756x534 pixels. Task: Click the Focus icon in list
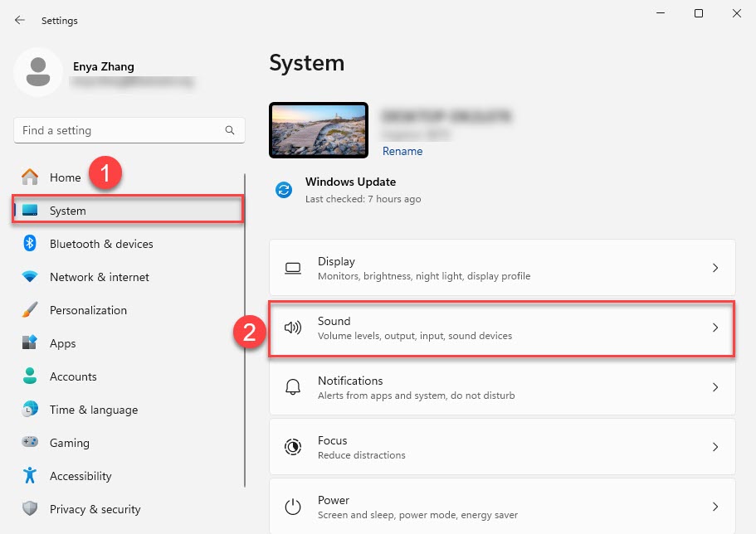(292, 447)
